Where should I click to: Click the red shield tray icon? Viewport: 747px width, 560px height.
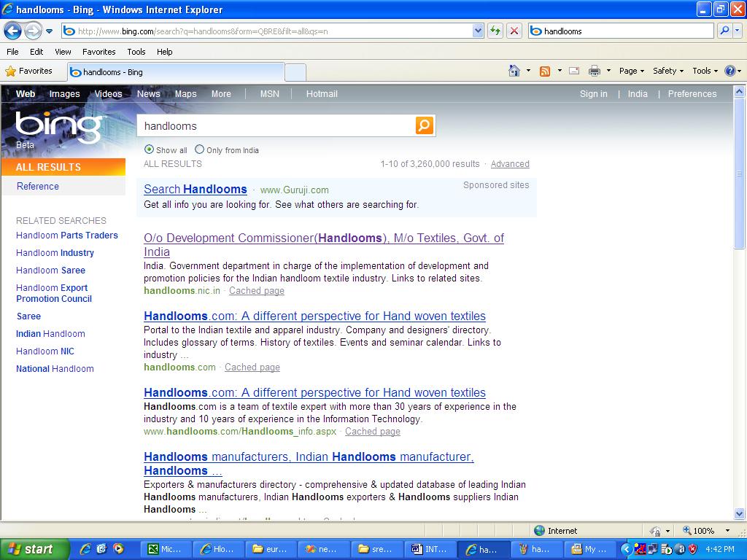coord(693,550)
